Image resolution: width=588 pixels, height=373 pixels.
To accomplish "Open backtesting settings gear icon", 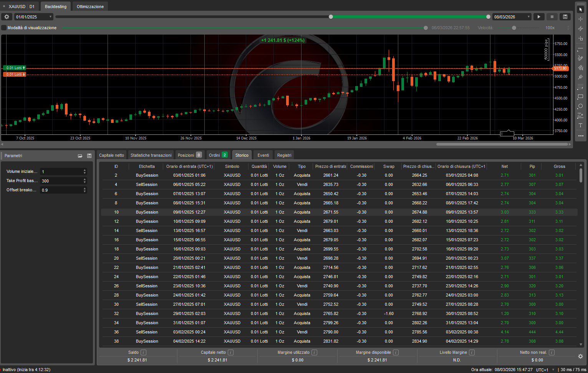I will click(x=7, y=17).
